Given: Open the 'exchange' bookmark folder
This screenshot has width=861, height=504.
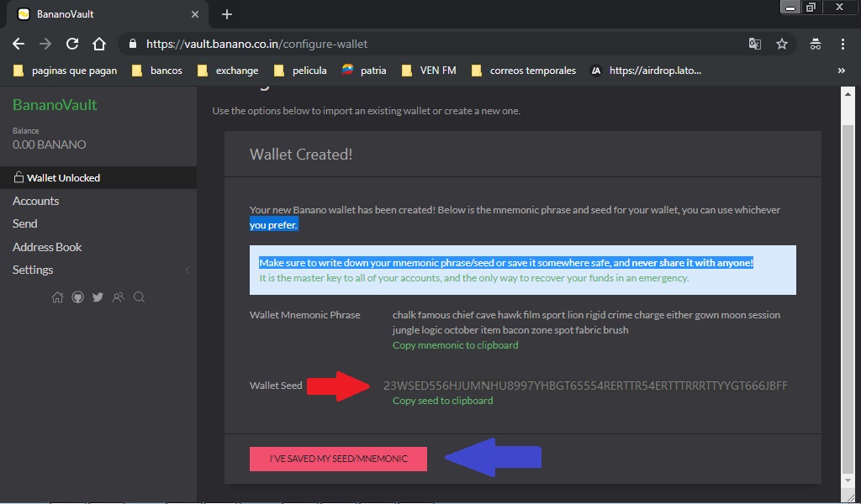Looking at the screenshot, I should pyautogui.click(x=229, y=71).
